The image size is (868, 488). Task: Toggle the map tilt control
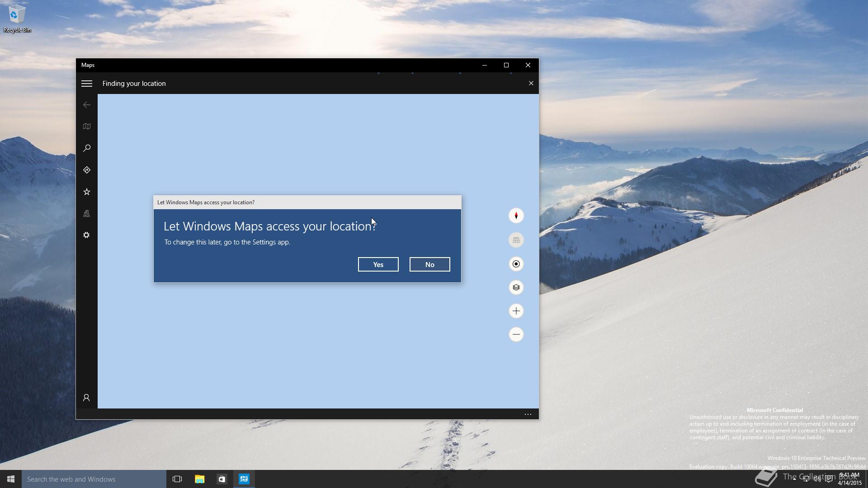516,240
